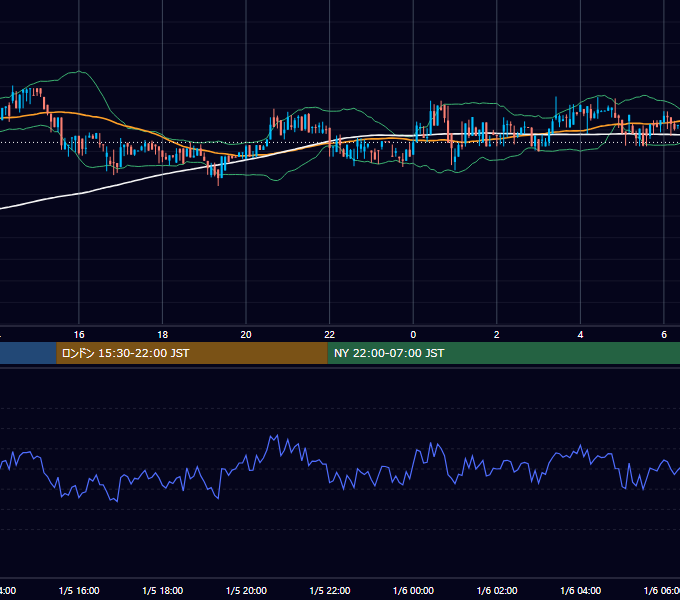The width and height of the screenshot is (680, 600).
Task: Click the 1/5 16:00 label under the oscillator
Action: point(79,590)
